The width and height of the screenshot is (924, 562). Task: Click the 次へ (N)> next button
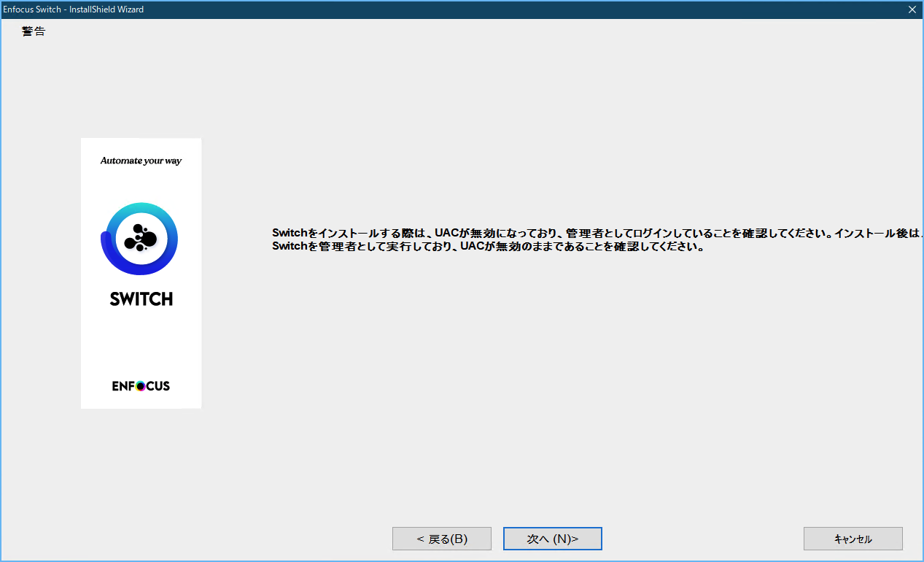[552, 539]
